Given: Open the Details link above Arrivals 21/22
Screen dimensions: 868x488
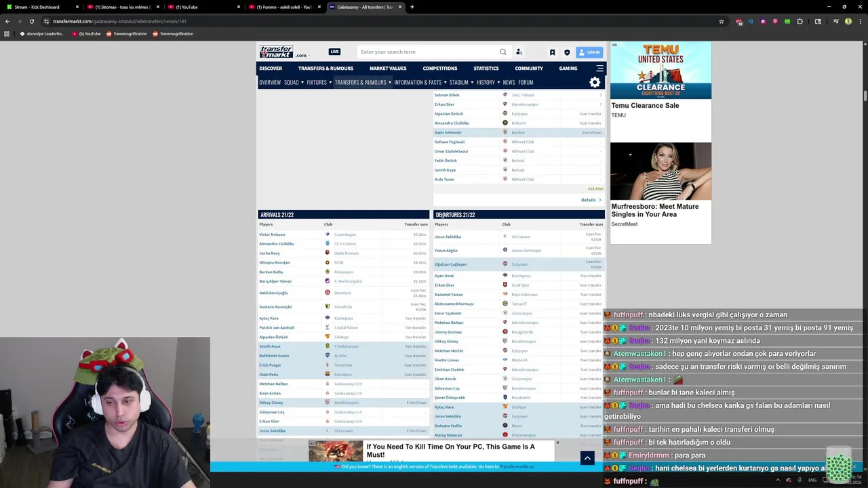Looking at the screenshot, I should pyautogui.click(x=591, y=200).
